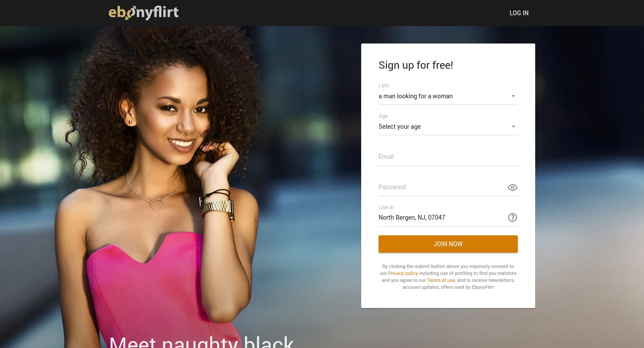Select 'a man looking for a woman' field
Viewport: 644px width, 348px height.
[x=448, y=96]
